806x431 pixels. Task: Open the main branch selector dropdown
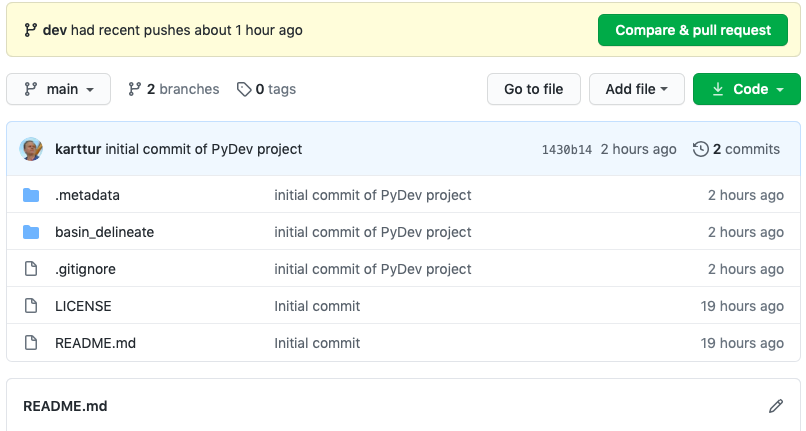(x=58, y=89)
